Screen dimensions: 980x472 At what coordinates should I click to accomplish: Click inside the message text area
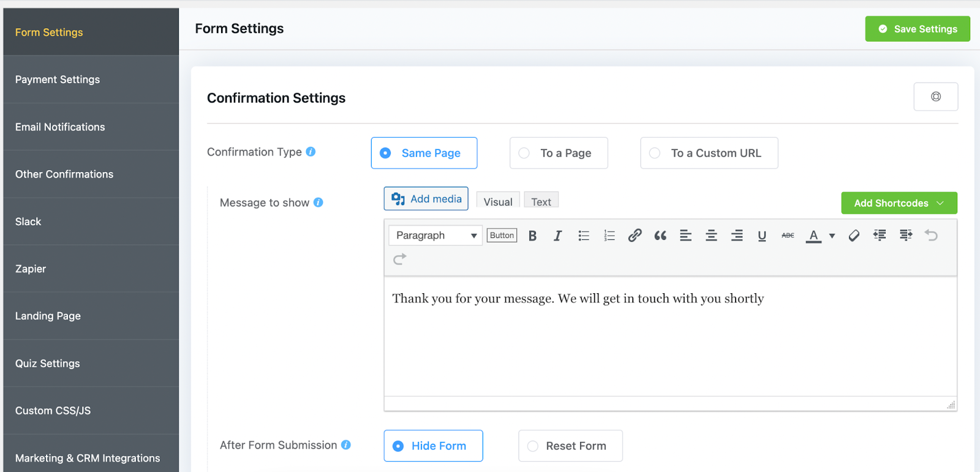coord(670,343)
